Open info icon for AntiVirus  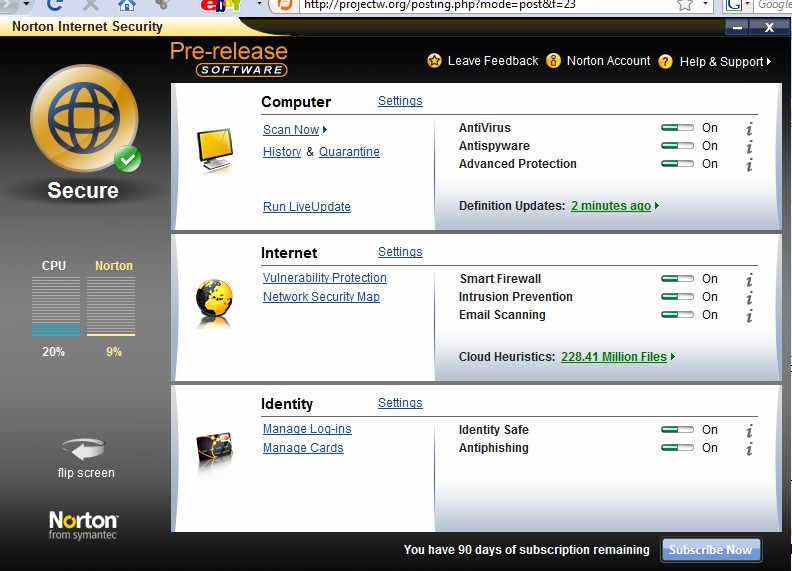tap(749, 129)
